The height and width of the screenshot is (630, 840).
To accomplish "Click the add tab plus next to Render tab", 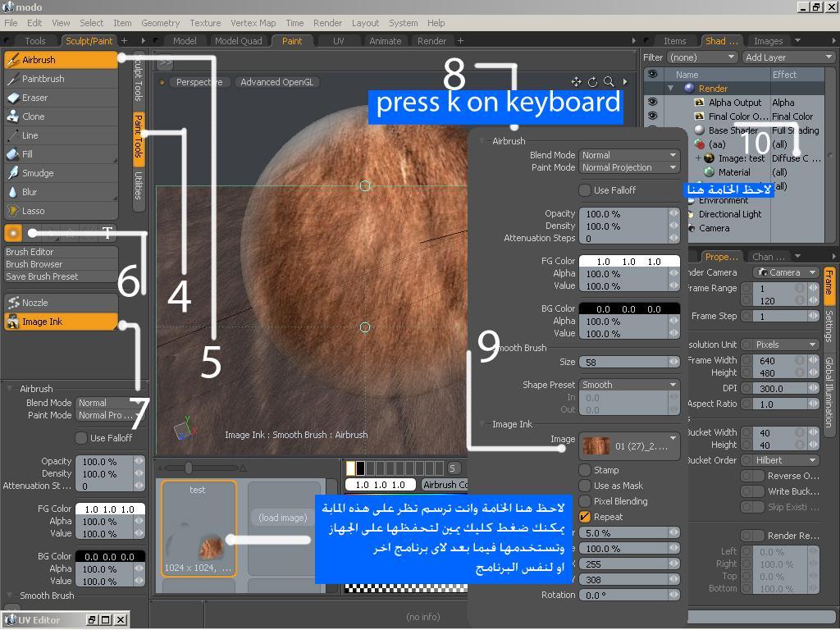I will (460, 41).
